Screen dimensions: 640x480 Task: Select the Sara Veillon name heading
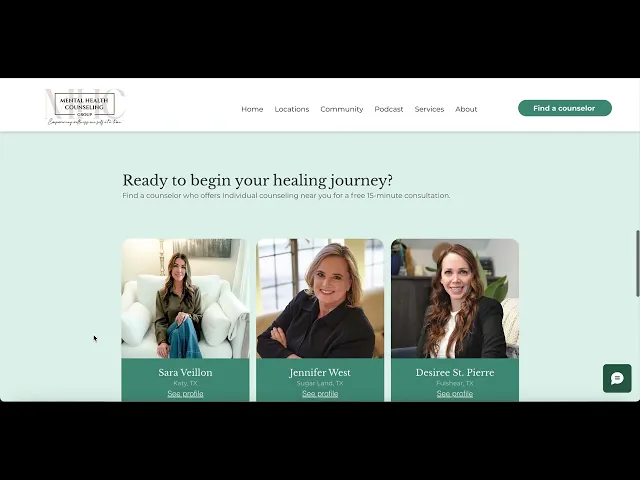pos(185,372)
